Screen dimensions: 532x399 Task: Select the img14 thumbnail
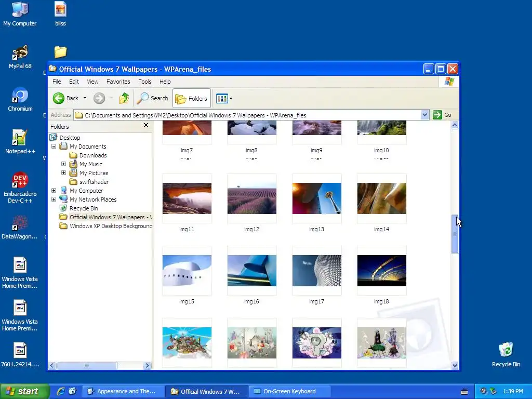pyautogui.click(x=382, y=198)
